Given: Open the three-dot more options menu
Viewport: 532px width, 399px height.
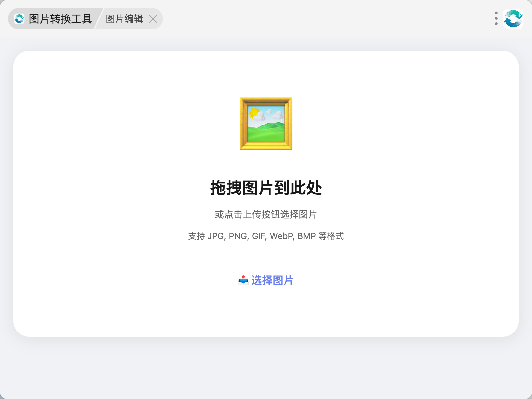Looking at the screenshot, I should pyautogui.click(x=496, y=19).
